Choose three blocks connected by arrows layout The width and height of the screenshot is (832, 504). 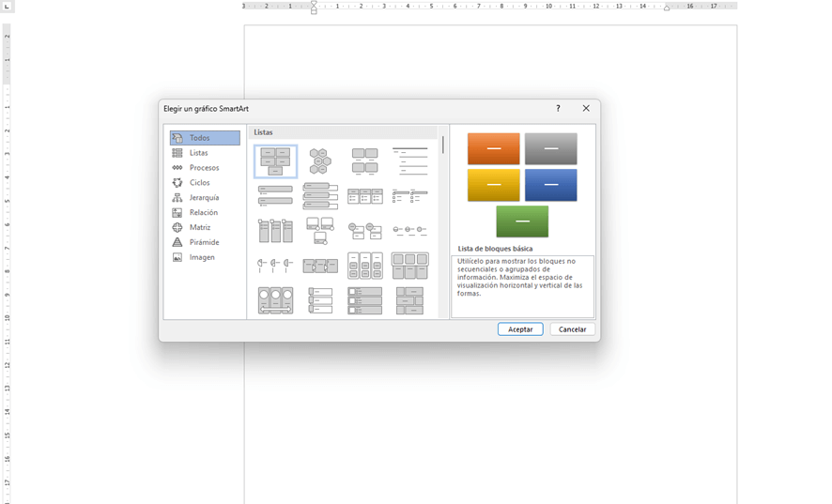pyautogui.click(x=320, y=266)
